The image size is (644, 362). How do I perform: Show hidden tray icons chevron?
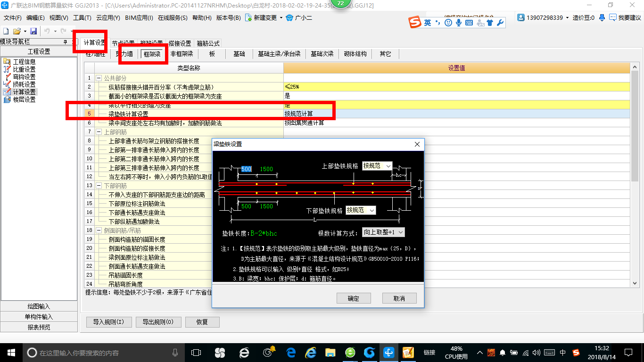pyautogui.click(x=480, y=353)
